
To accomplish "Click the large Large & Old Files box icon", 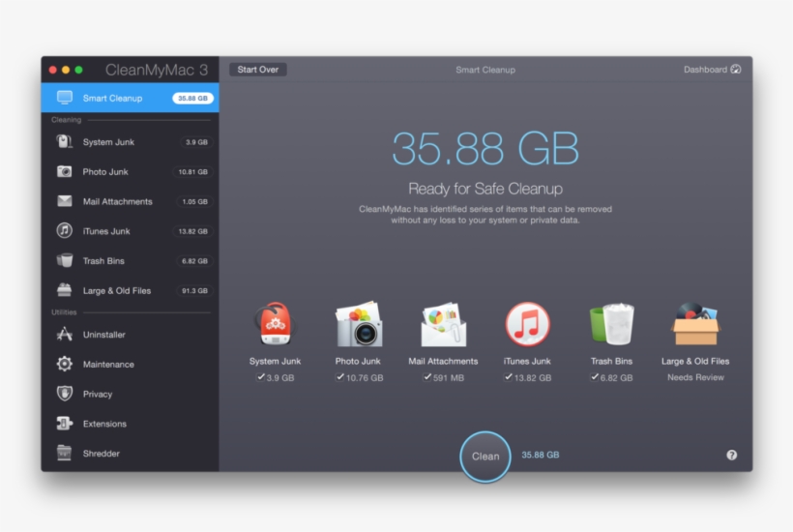I will (695, 324).
